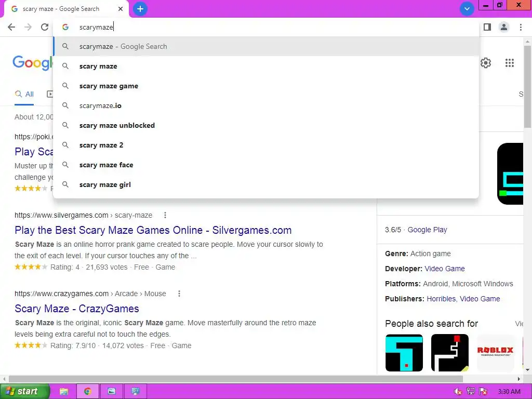The height and width of the screenshot is (399, 532).
Task: Click the horizontal scrollbar at the bottom
Action: click(236, 379)
